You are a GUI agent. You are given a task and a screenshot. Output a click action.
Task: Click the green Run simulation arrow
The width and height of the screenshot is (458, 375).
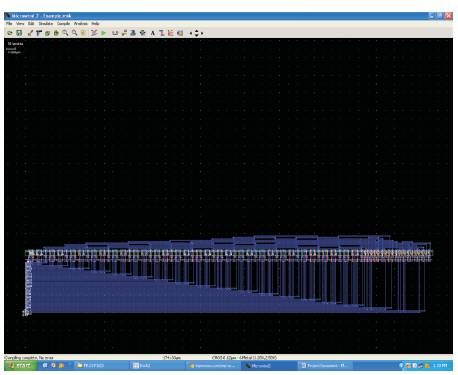click(x=104, y=33)
